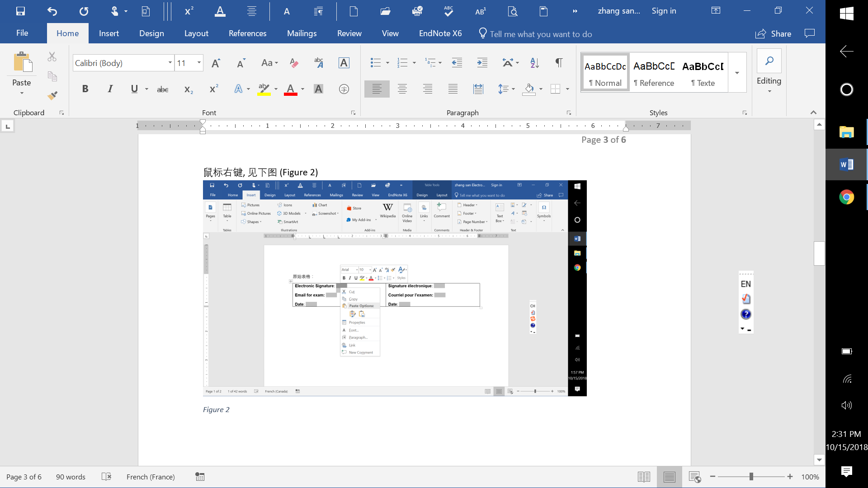Toggle Show/Hide paragraph marks

point(559,63)
